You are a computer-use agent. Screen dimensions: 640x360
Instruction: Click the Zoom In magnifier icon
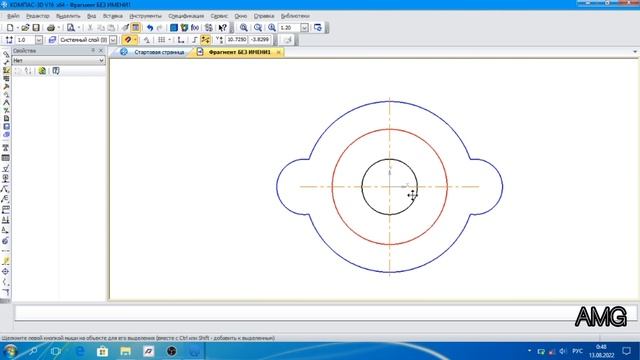[244, 28]
